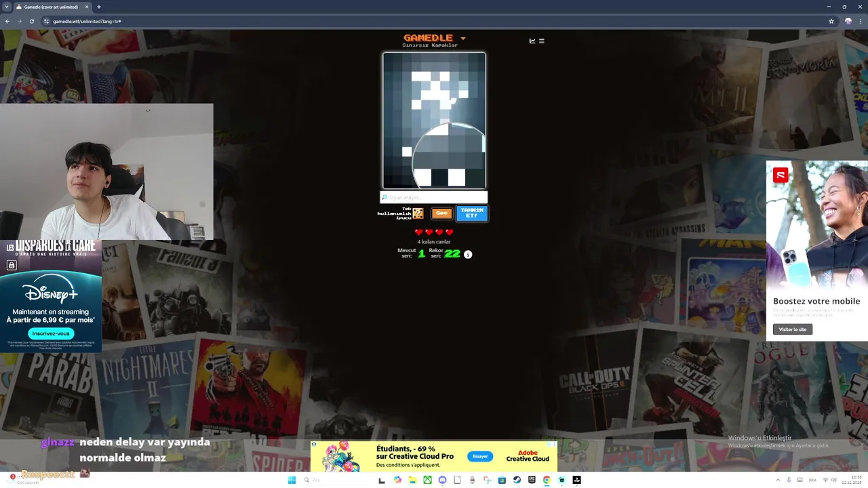
Task: Submit guess with TAHMIN ET button
Action: [x=472, y=213]
